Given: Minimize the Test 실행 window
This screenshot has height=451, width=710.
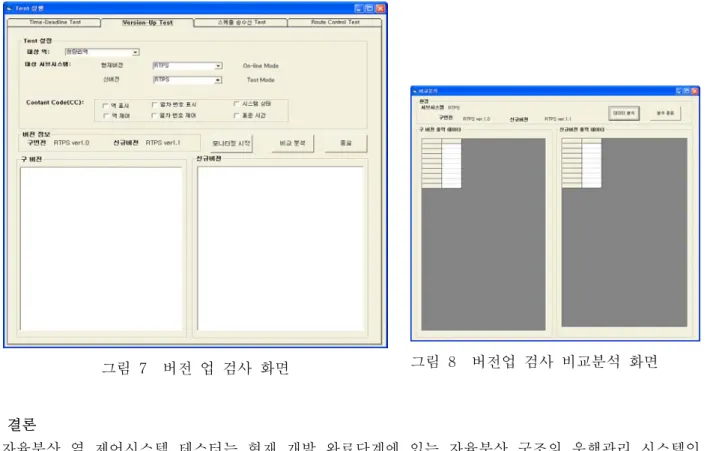Looking at the screenshot, I should (x=359, y=8).
